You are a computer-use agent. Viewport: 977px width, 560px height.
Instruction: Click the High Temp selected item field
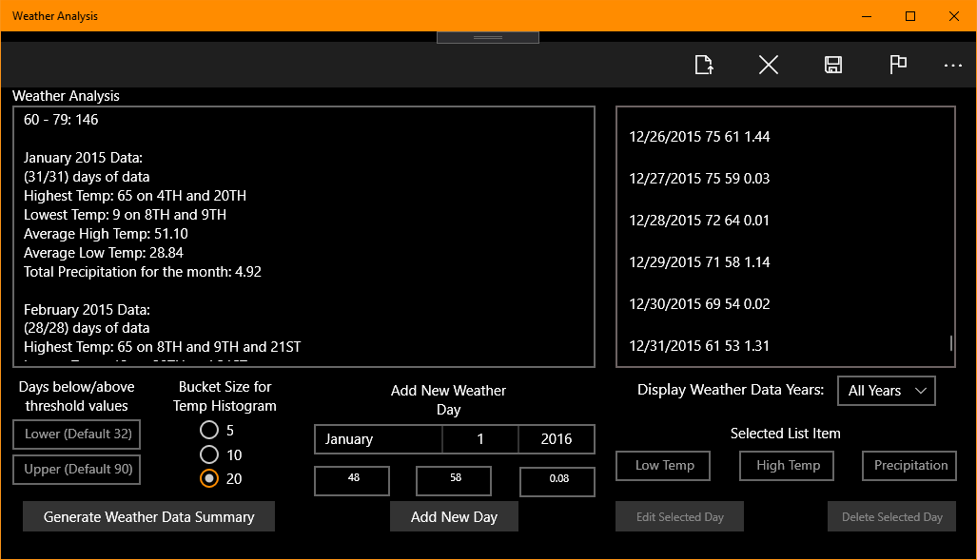pos(787,466)
